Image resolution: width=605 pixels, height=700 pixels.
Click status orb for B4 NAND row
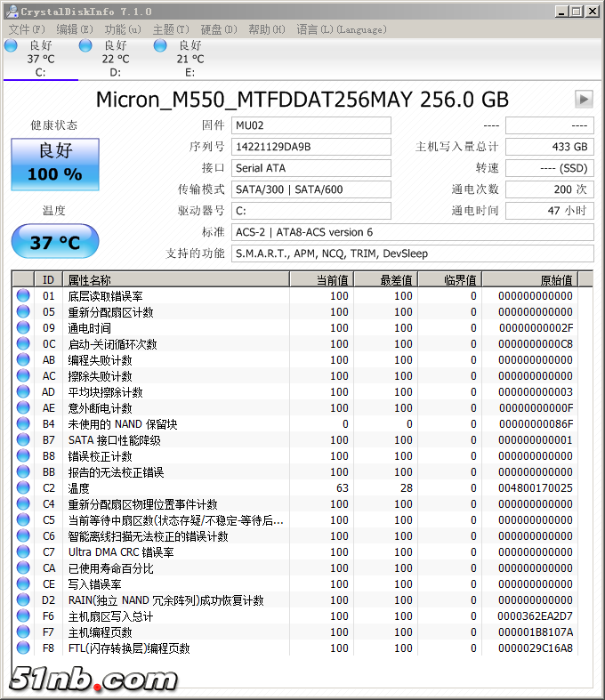point(23,424)
